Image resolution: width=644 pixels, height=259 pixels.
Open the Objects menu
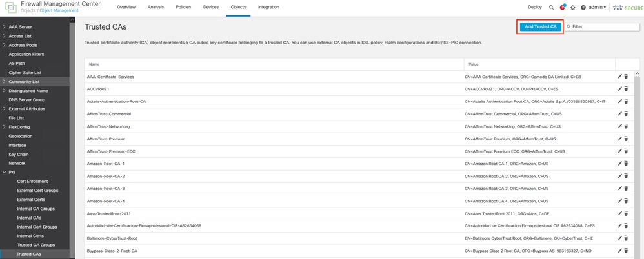pos(239,7)
